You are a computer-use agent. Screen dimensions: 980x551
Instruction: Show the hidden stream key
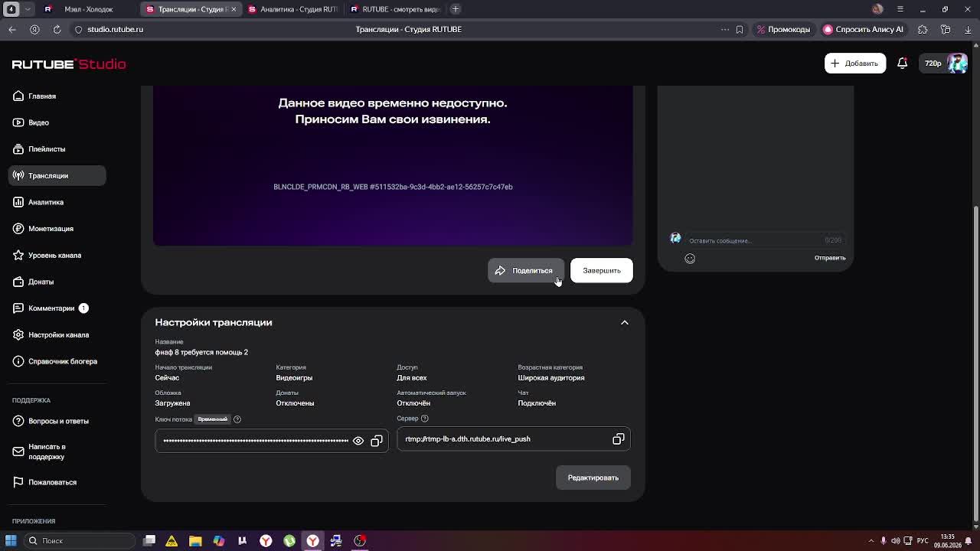tap(358, 441)
